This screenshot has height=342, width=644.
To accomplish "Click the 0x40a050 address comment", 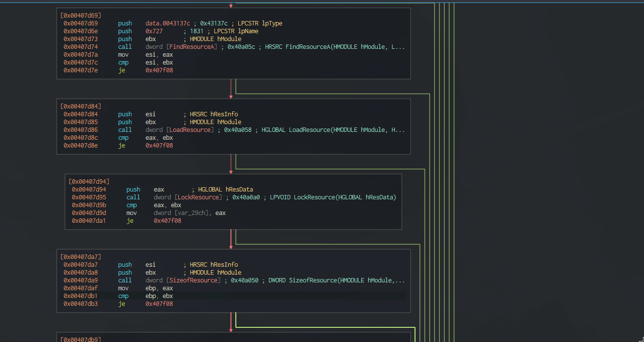I will pyautogui.click(x=245, y=280).
